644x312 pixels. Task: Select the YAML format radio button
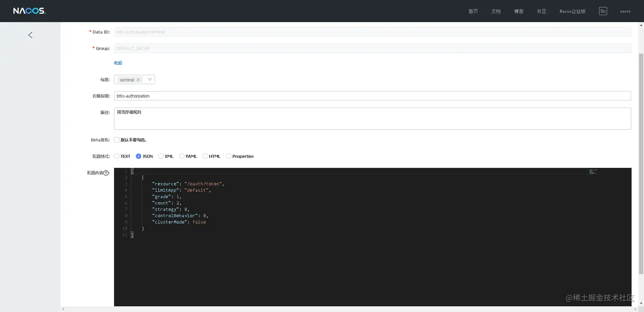point(182,156)
